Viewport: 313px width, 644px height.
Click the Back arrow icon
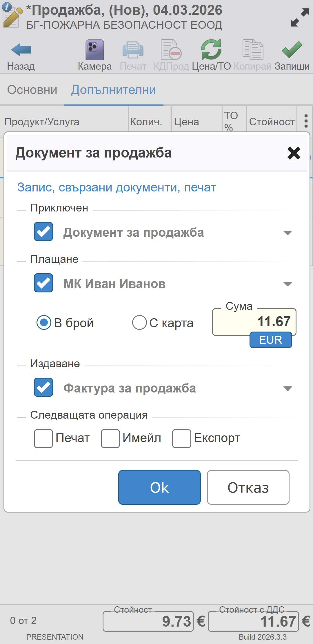(x=21, y=50)
